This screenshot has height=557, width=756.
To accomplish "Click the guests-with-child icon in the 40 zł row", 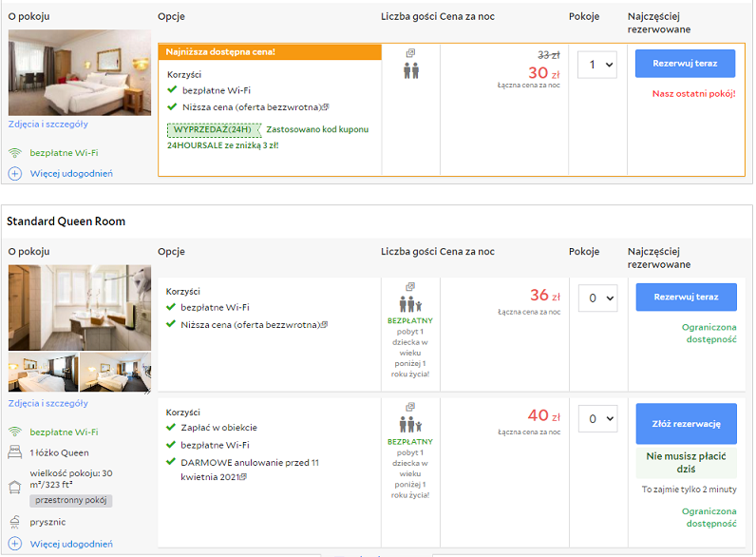I will click(410, 425).
